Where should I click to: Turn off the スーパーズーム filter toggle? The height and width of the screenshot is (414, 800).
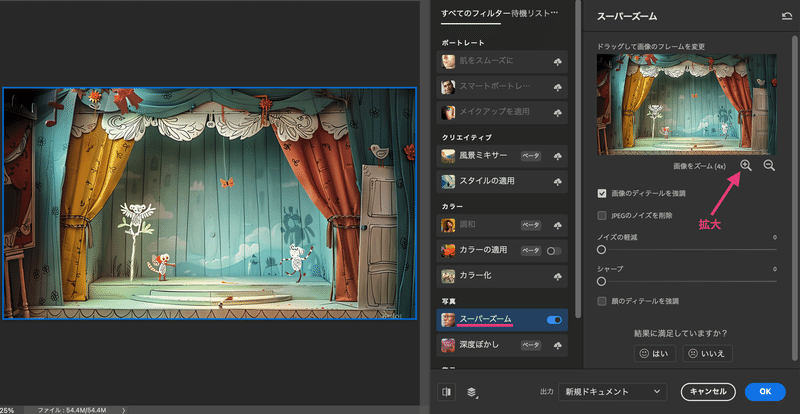pos(554,320)
